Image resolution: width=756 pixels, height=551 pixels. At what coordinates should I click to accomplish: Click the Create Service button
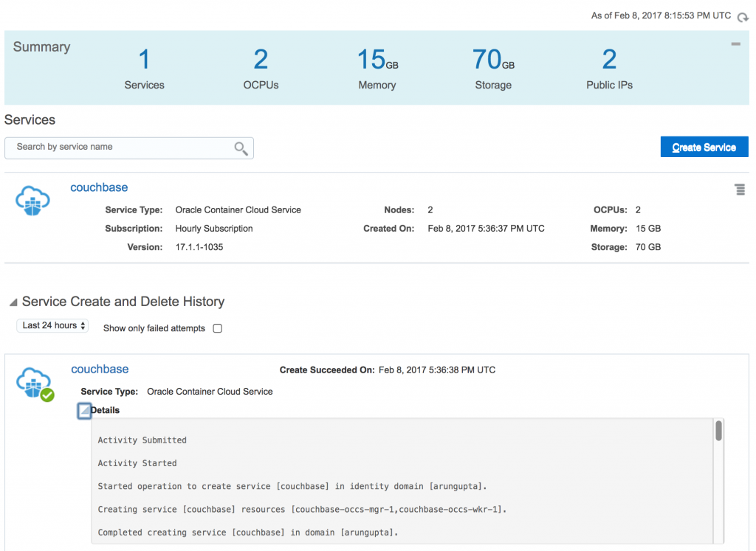click(x=704, y=147)
